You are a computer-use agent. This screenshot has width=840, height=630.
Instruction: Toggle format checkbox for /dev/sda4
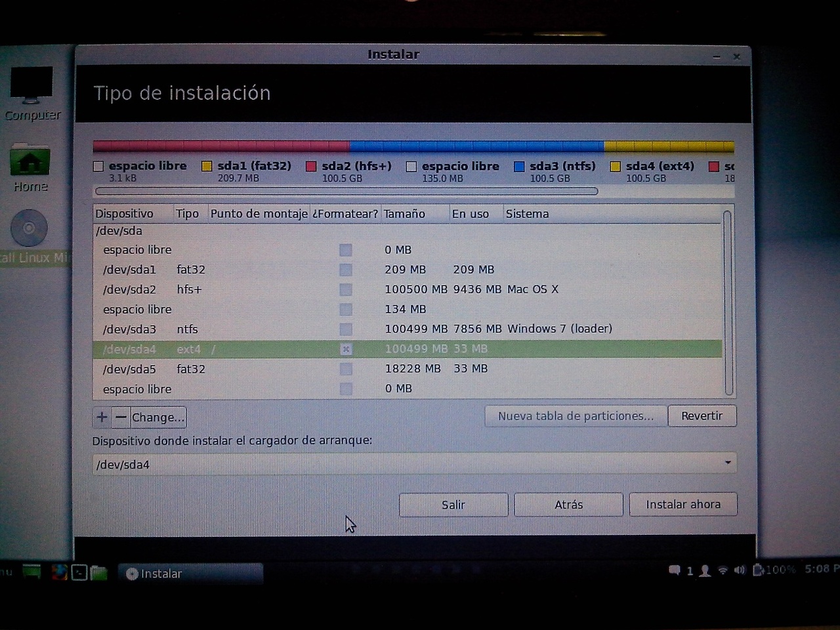tap(346, 349)
